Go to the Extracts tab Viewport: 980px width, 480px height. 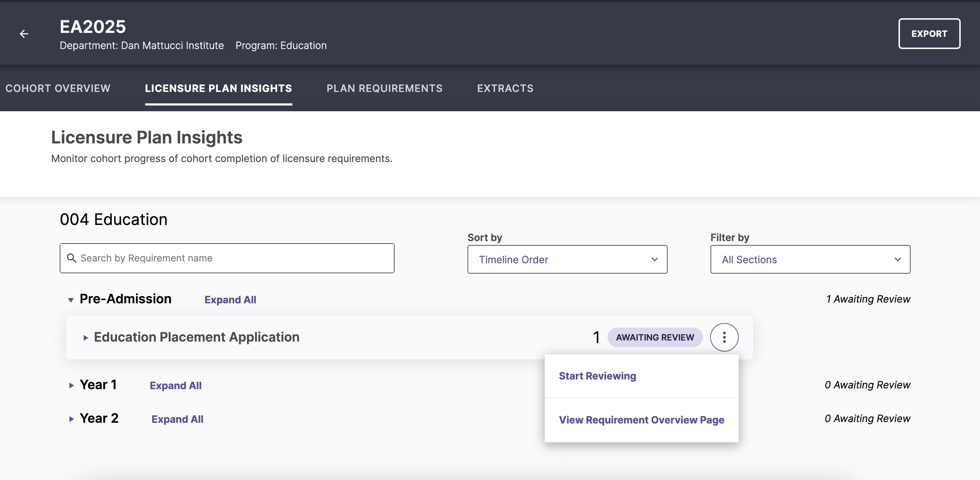tap(505, 88)
